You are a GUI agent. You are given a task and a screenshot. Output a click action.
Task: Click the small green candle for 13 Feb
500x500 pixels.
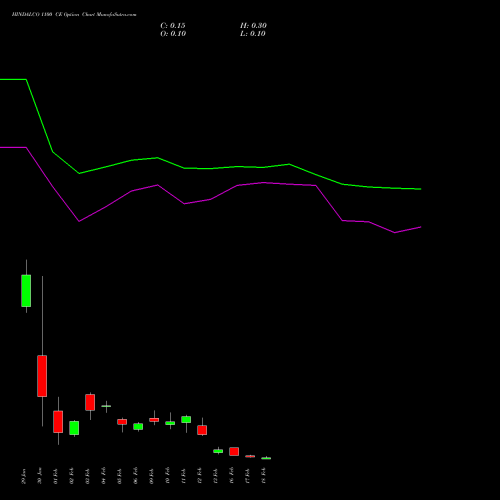[x=218, y=451]
